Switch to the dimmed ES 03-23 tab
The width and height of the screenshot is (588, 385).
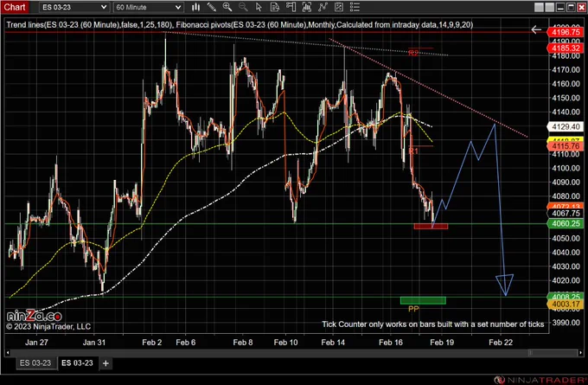(35, 363)
